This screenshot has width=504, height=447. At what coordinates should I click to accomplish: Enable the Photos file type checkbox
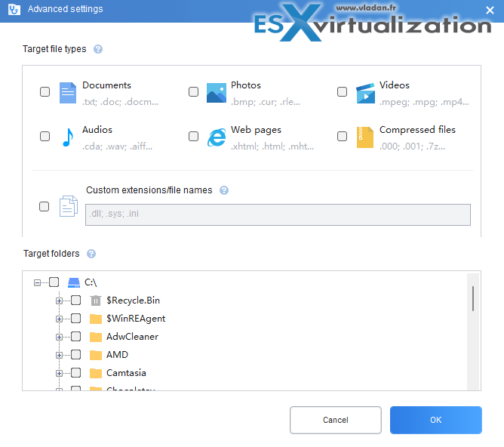[193, 92]
